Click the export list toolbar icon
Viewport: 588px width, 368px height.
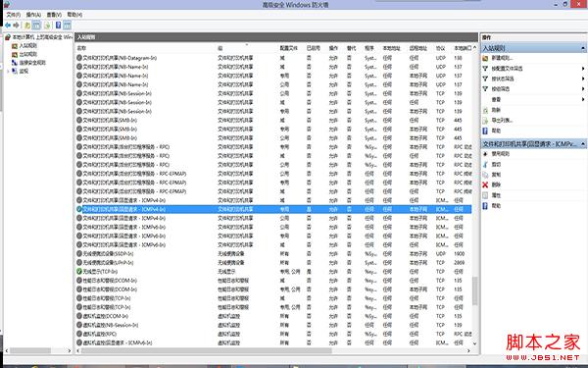[x=47, y=26]
